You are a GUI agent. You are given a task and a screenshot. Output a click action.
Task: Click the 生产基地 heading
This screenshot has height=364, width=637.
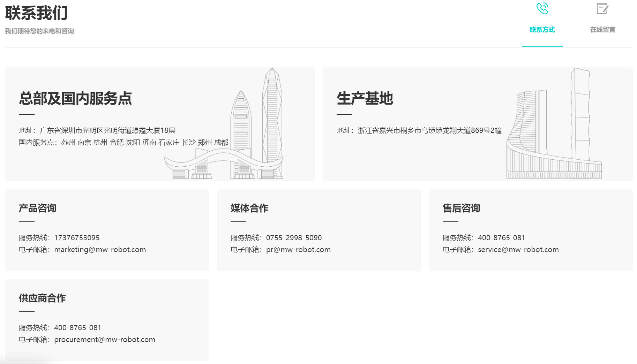click(365, 99)
